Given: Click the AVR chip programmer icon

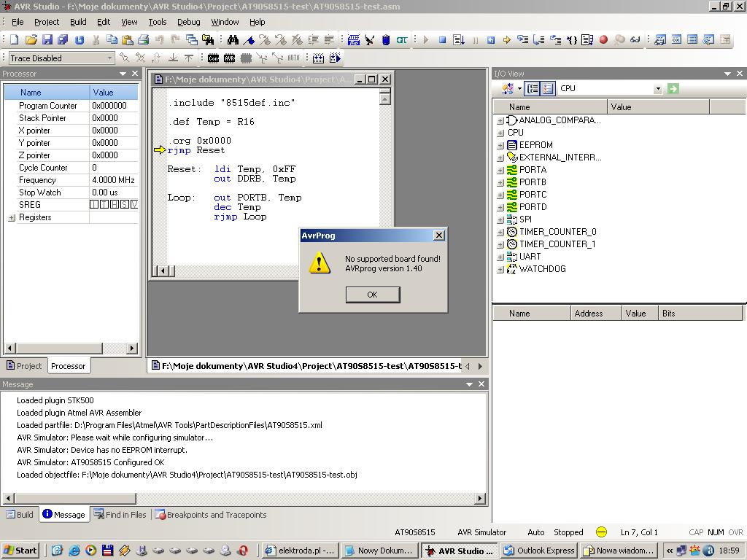Looking at the screenshot, I should click(229, 58).
